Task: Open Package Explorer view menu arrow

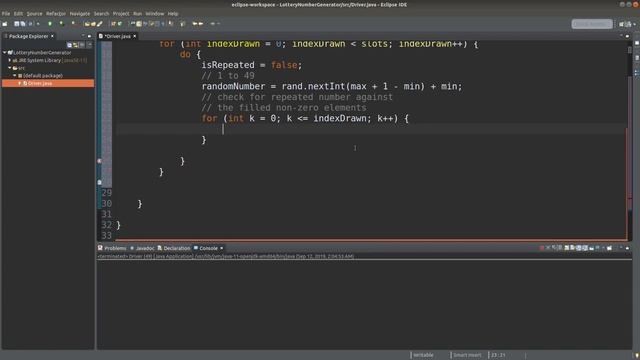Action: [x=89, y=44]
